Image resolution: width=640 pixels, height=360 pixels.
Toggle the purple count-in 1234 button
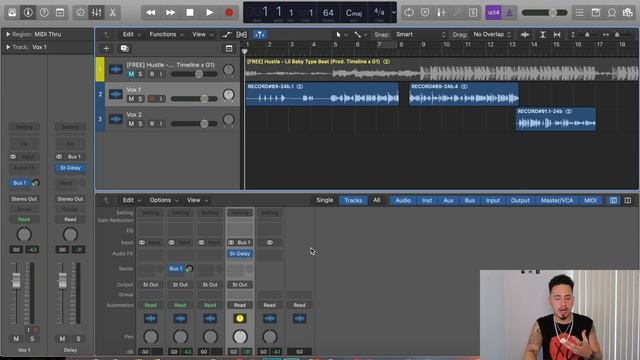[x=493, y=13]
